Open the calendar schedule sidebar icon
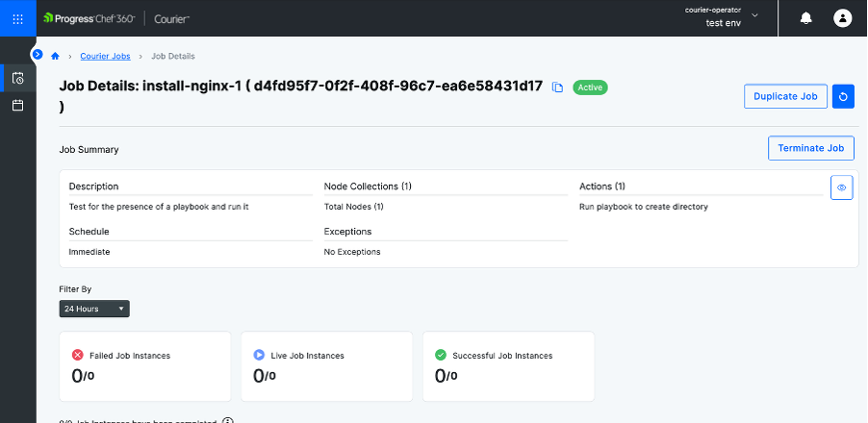This screenshot has height=423, width=868. point(17,105)
